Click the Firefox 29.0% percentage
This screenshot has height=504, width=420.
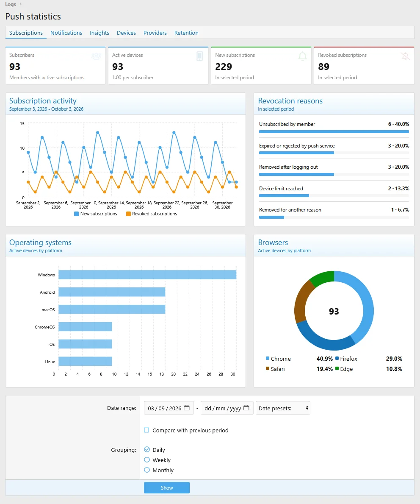[394, 359]
